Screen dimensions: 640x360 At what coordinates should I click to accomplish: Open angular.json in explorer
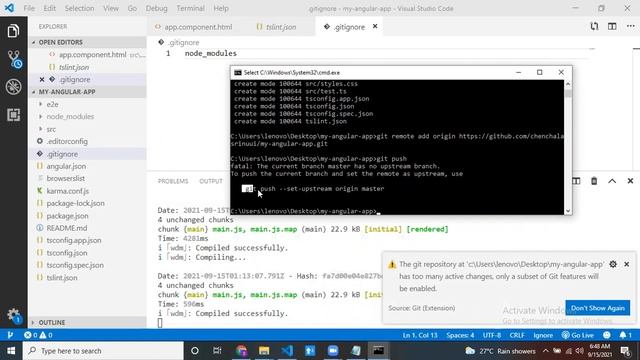coord(66,167)
